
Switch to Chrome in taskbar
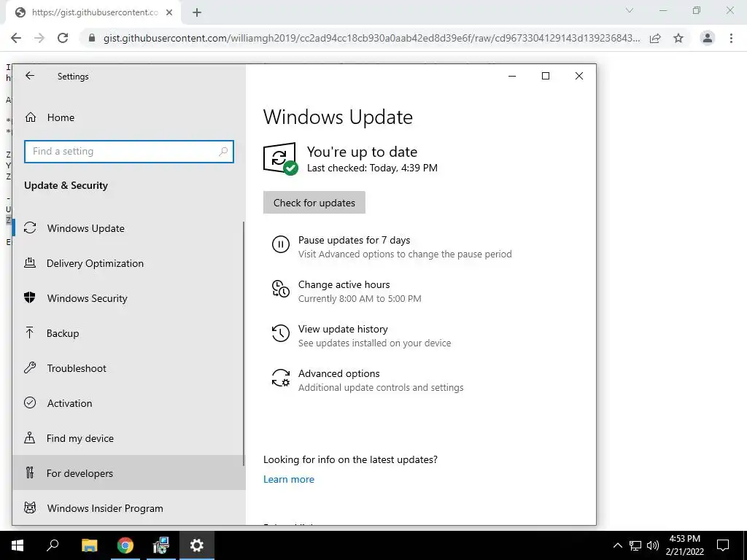[125, 545]
